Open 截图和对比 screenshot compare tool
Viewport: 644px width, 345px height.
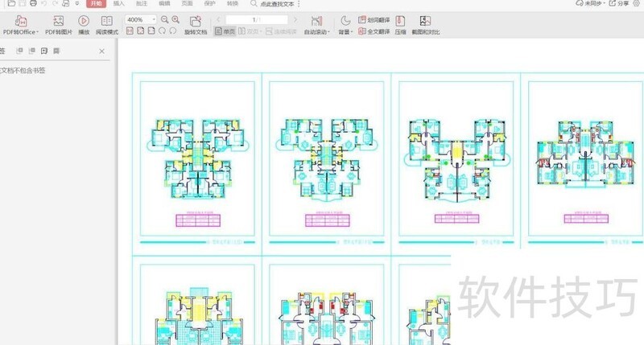[x=426, y=25]
